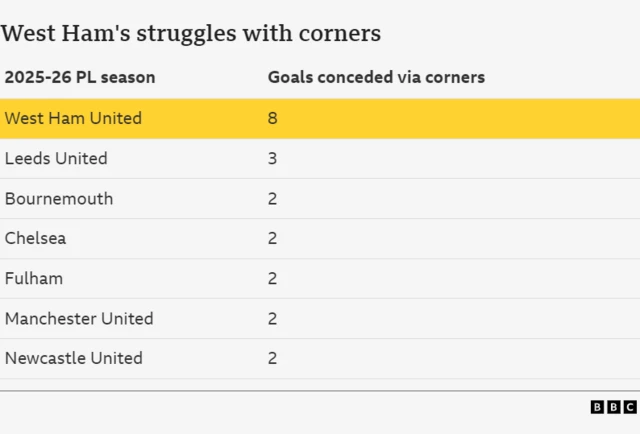
Task: Click the chart title about West Ham's corners
Action: tap(191, 33)
